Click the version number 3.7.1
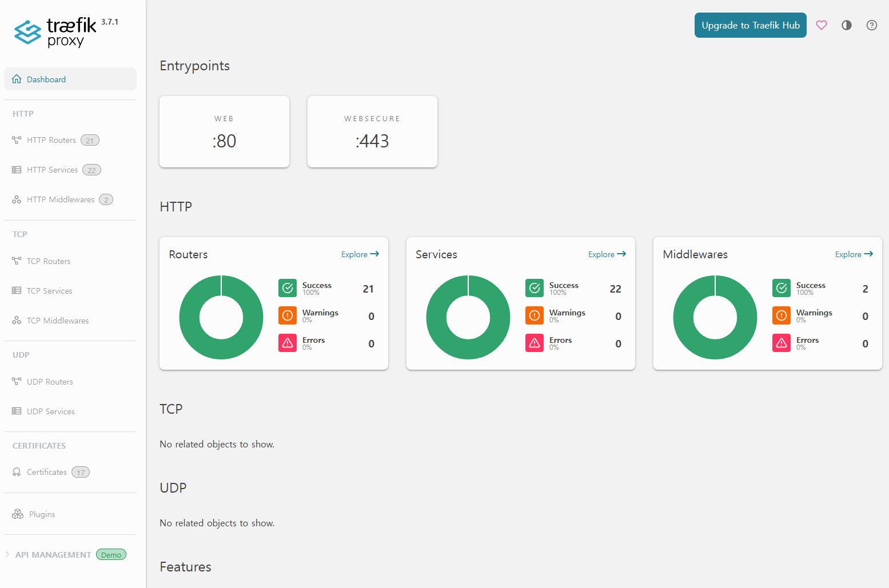Viewport: 889px width, 588px height. [x=110, y=22]
